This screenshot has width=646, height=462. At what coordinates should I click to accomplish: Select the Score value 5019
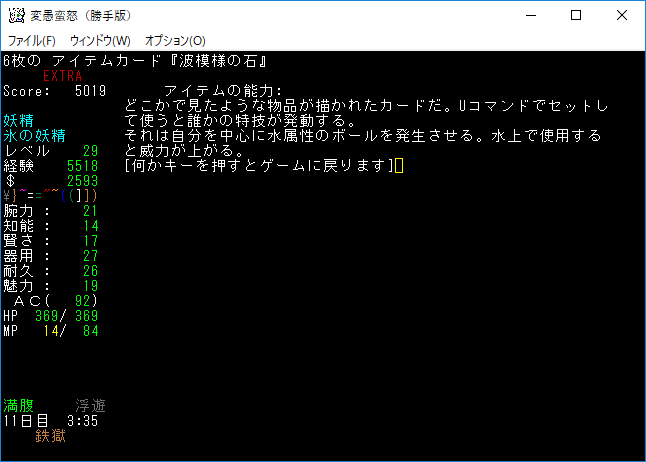point(90,91)
